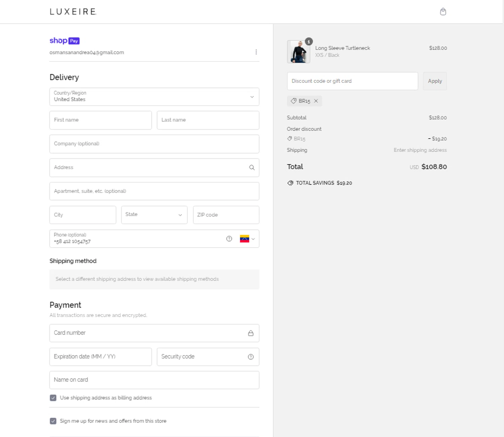Toggle use shipping address as billing

pos(53,398)
